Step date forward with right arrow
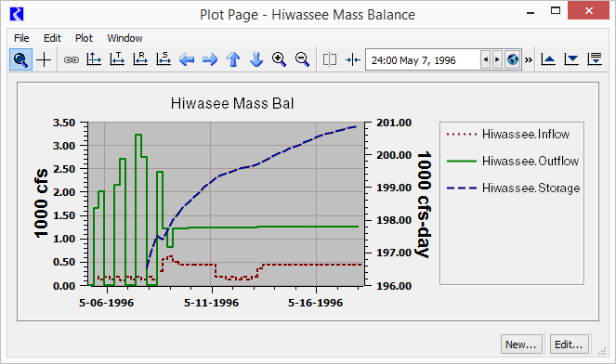The image size is (616, 364). [x=497, y=59]
